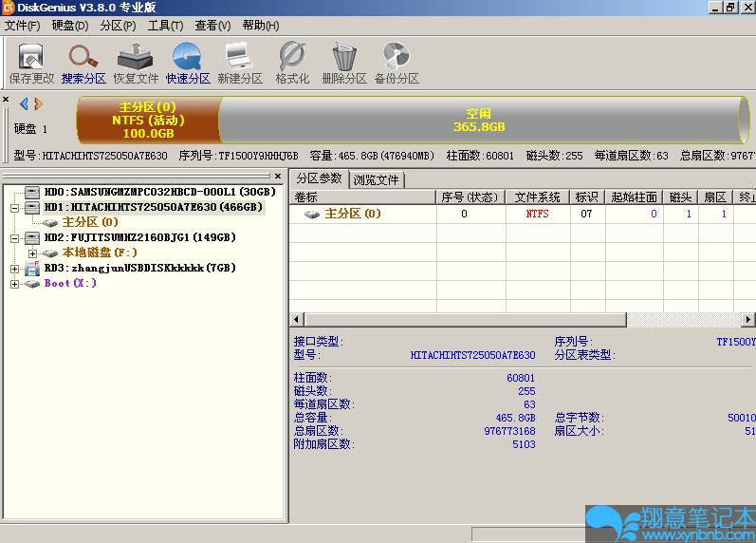Screen dimensions: 756x543
Task: Expand the 本地磁盘 (F:) tree node
Action: (32, 253)
